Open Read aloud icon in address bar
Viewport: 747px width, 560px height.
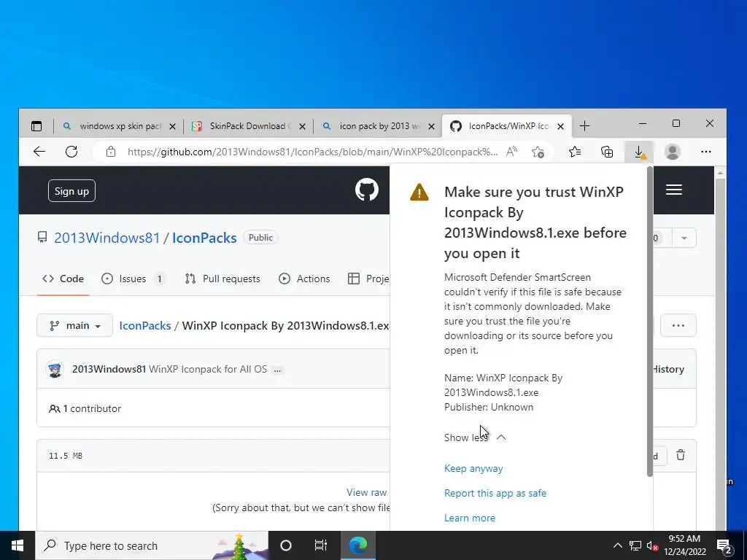(x=511, y=152)
